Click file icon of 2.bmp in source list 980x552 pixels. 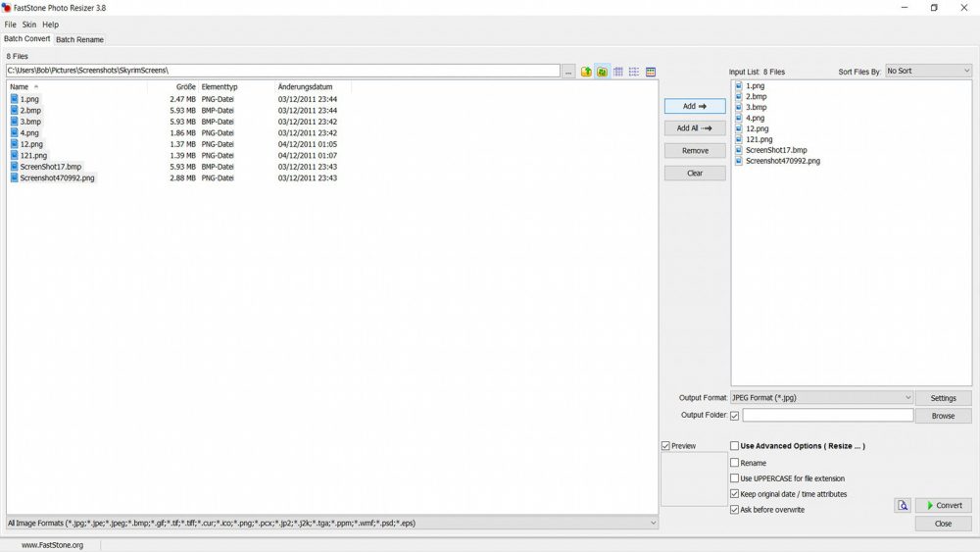(x=14, y=110)
